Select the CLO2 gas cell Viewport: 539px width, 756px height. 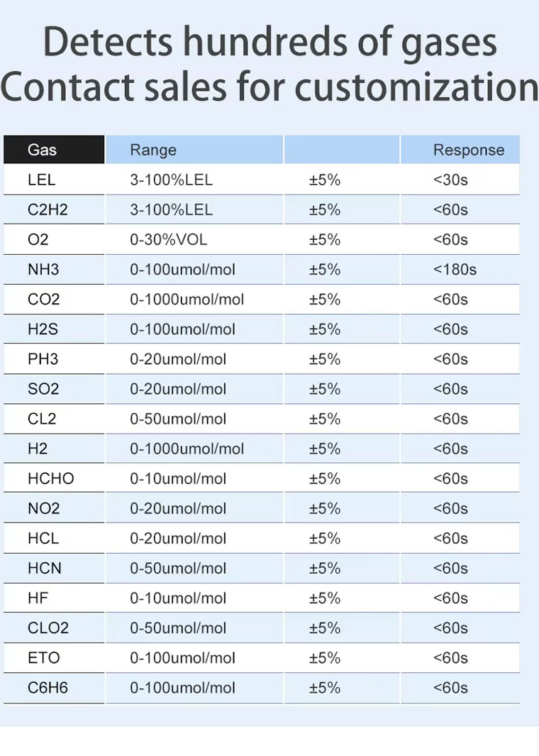click(x=54, y=628)
